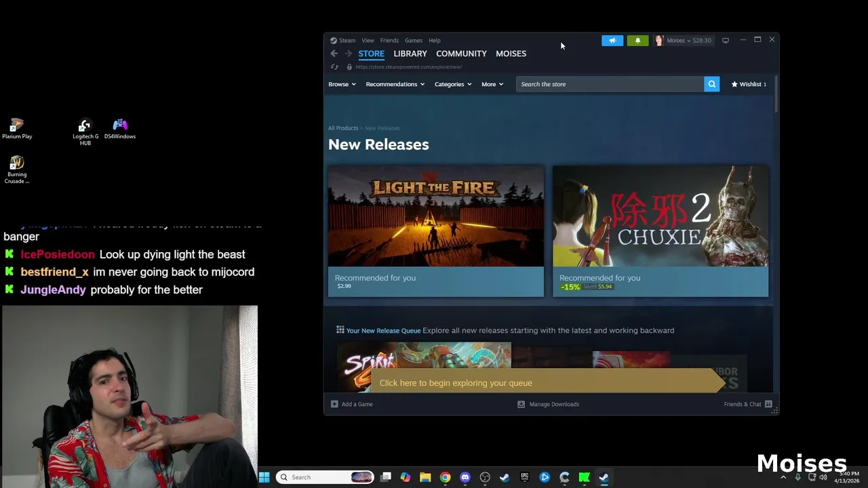Click the Steam back navigation arrow
The width and height of the screenshot is (868, 488).
334,54
